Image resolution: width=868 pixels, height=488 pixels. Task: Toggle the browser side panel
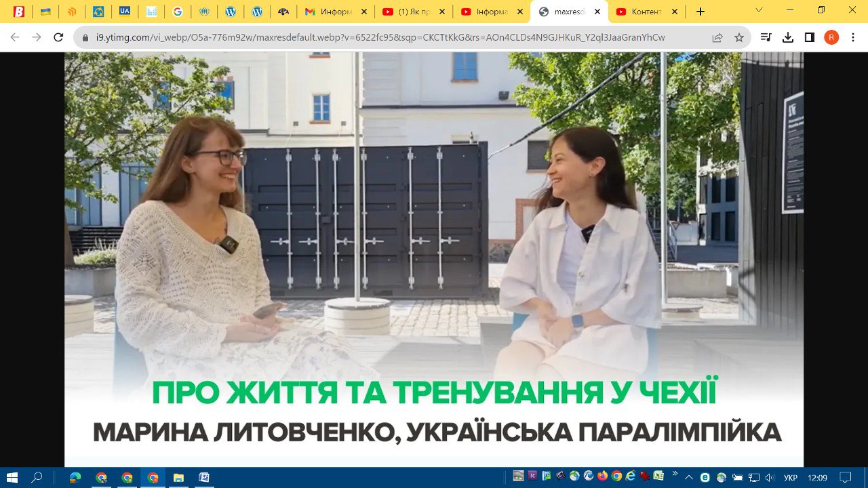coord(809,38)
